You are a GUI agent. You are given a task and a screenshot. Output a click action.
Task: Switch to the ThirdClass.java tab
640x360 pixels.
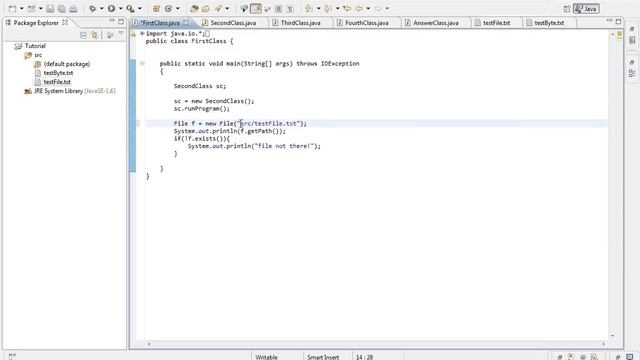click(300, 23)
